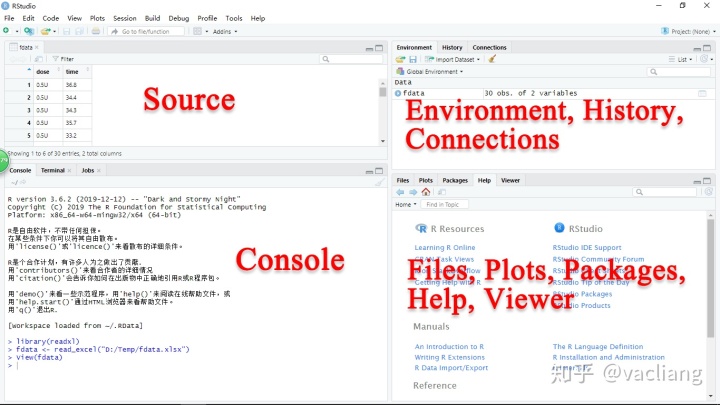Open the File menu
The width and height of the screenshot is (720, 405).
[x=9, y=18]
